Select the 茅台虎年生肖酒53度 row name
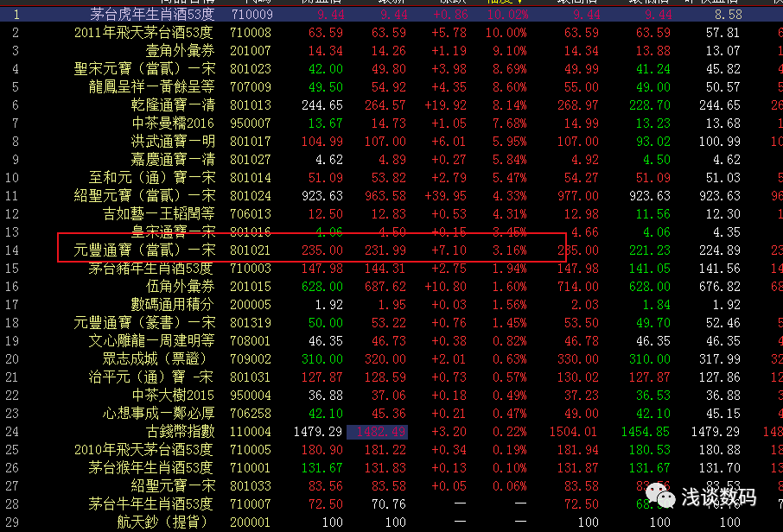Screen dimensions: 783x532 click(x=152, y=15)
